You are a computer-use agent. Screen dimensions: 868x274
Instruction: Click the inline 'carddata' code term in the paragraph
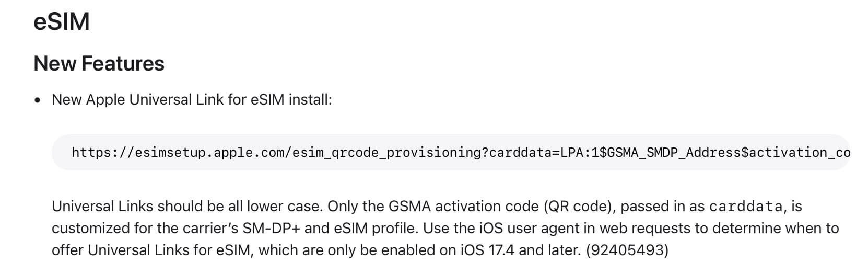(x=745, y=207)
